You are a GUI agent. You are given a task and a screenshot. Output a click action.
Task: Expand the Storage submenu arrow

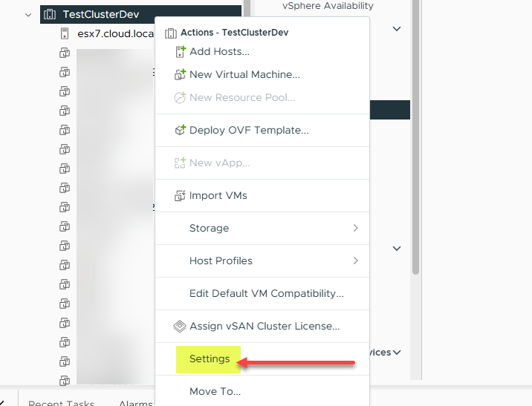click(355, 228)
